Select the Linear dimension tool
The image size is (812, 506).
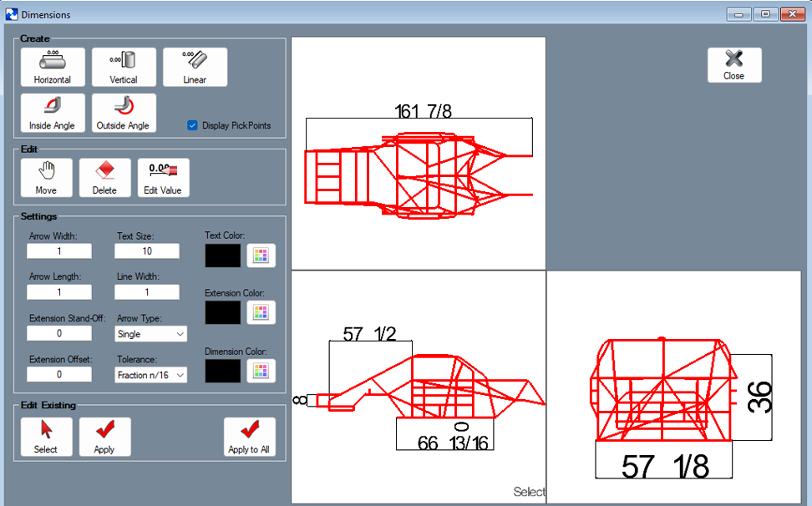click(x=195, y=67)
